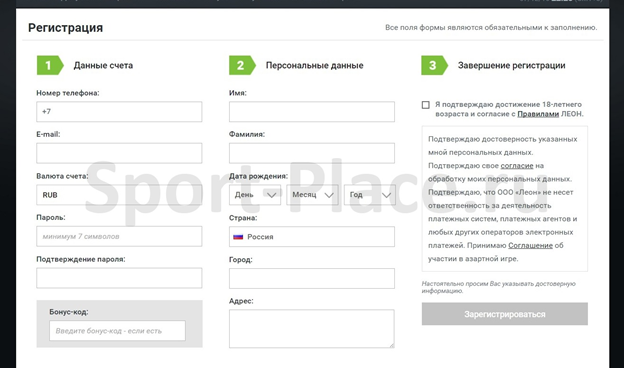Open the Год birth year dropdown
Image resolution: width=624 pixels, height=368 pixels.
point(370,195)
